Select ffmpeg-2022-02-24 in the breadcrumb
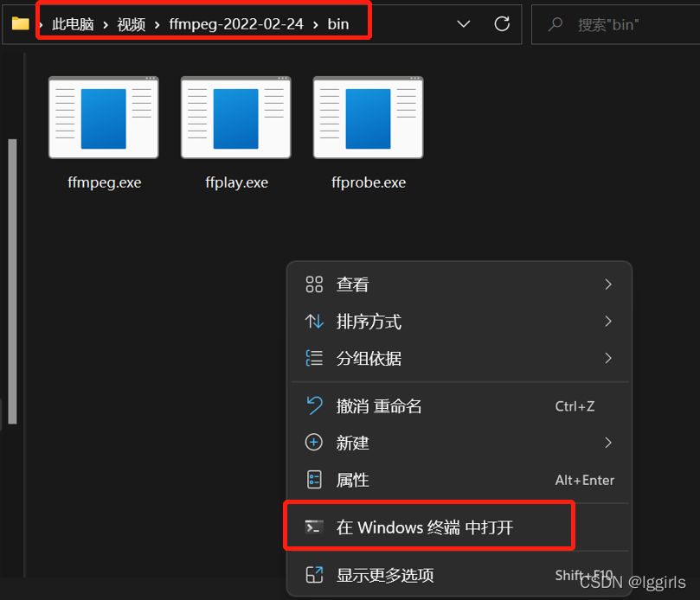This screenshot has width=700, height=600. pyautogui.click(x=236, y=24)
